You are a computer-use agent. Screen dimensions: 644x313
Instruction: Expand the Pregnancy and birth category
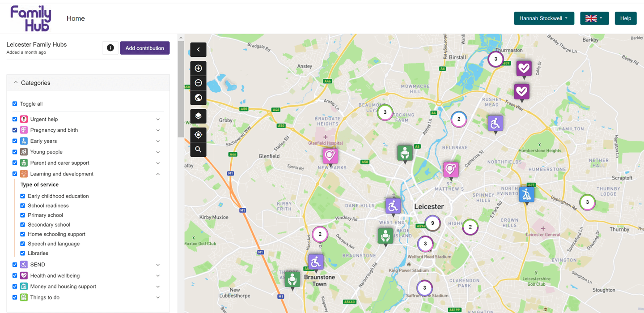click(x=158, y=130)
